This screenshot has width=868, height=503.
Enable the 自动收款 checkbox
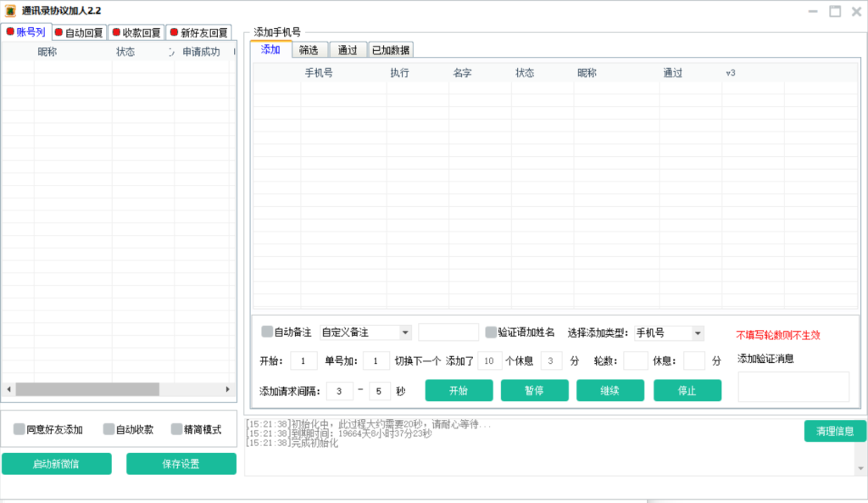pyautogui.click(x=108, y=429)
